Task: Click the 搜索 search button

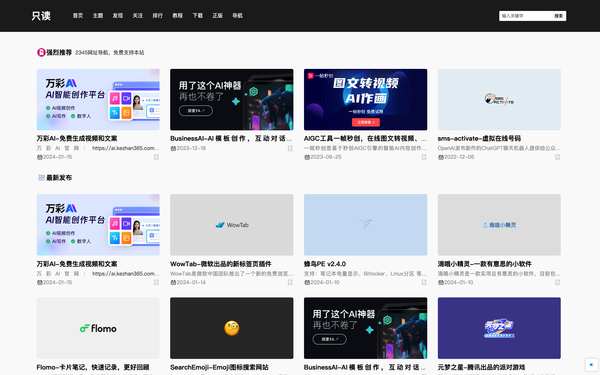Action: tap(559, 16)
